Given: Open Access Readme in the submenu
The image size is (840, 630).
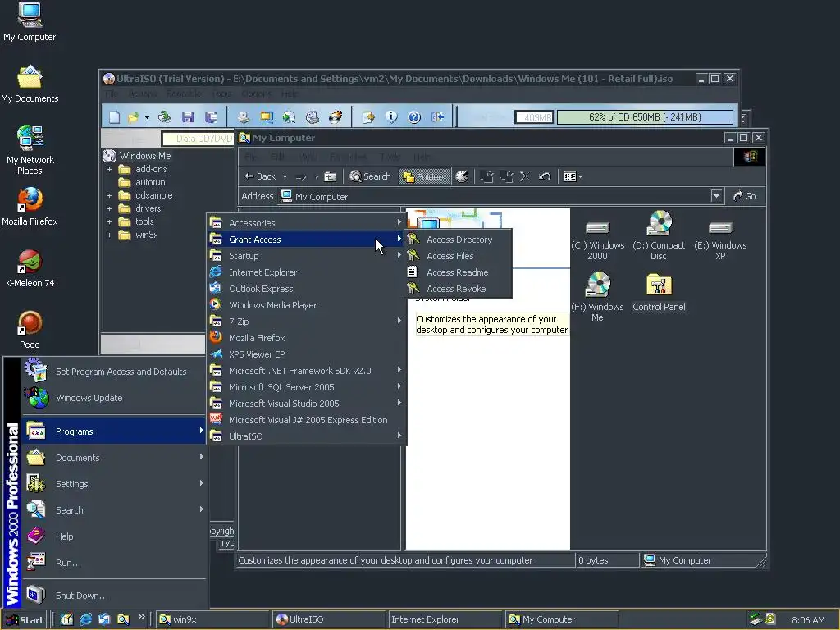Looking at the screenshot, I should 458,272.
